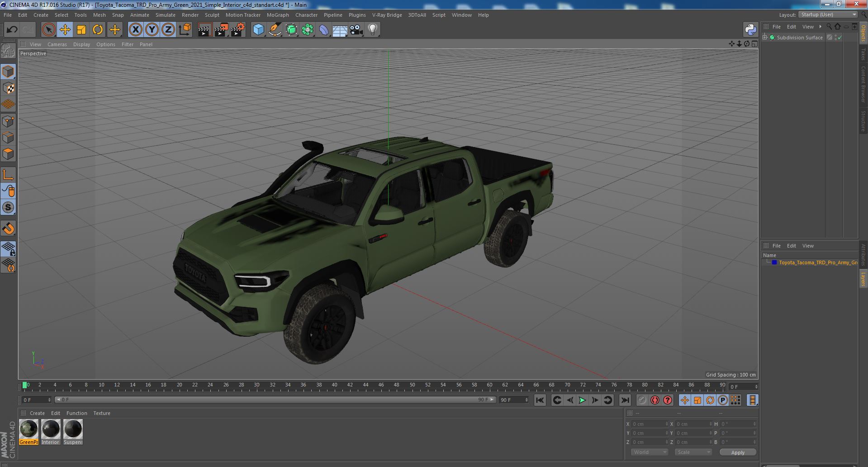
Task: Activate the Scale tool
Action: click(81, 30)
